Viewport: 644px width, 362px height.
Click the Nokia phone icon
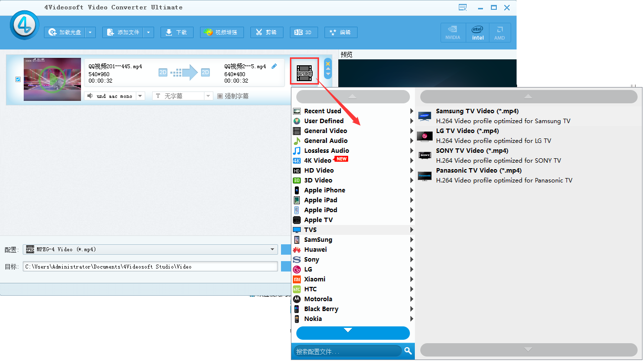[297, 319]
